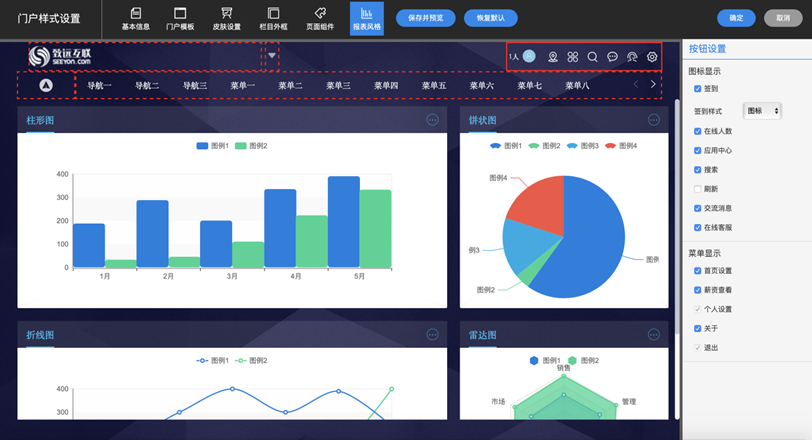Screen dimensions: 812x440
Task: Uncheck the 签到 checkbox
Action: (x=698, y=88)
